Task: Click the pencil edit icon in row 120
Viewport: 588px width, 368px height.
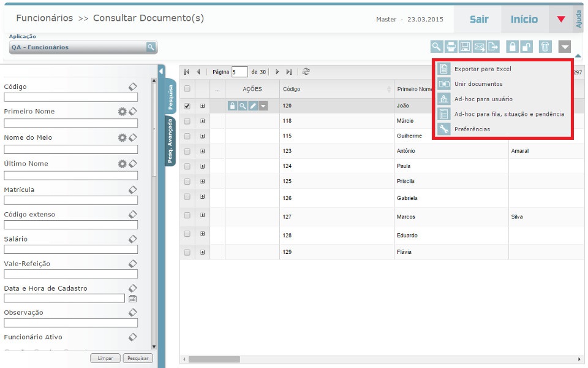Action: click(x=253, y=106)
